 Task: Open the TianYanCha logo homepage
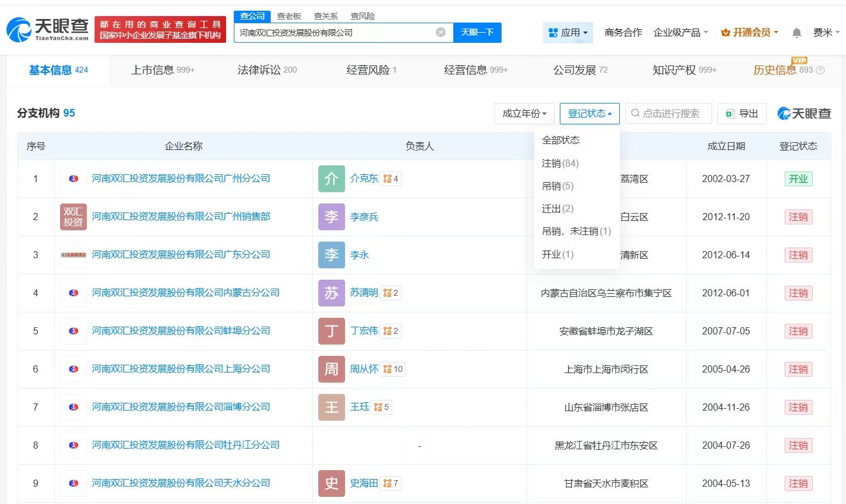(x=48, y=29)
